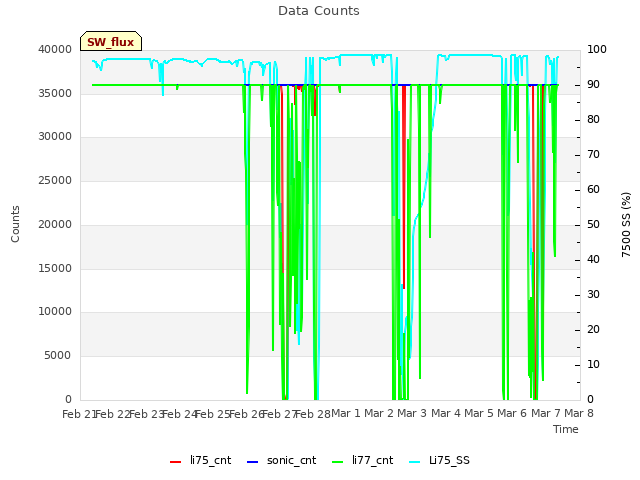Click the Mar 6 date tick label
This screenshot has height=480, width=640.
click(x=512, y=413)
